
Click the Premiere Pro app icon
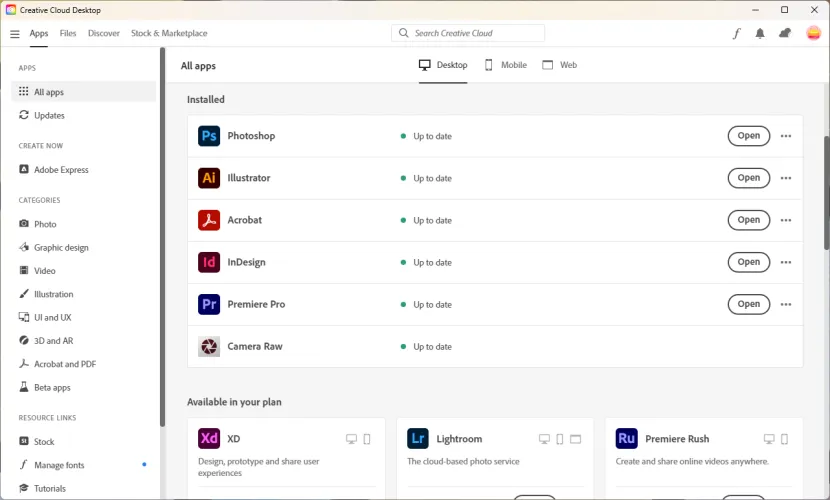point(209,304)
